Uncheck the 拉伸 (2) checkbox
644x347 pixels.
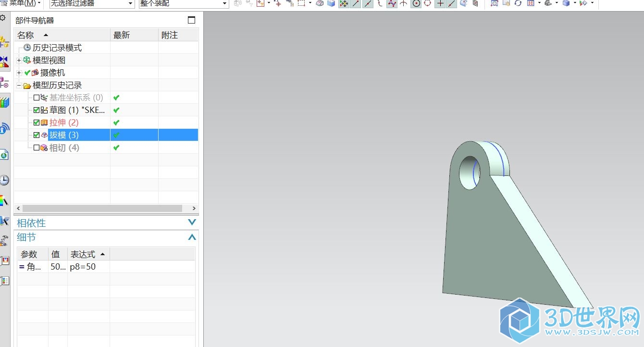37,123
